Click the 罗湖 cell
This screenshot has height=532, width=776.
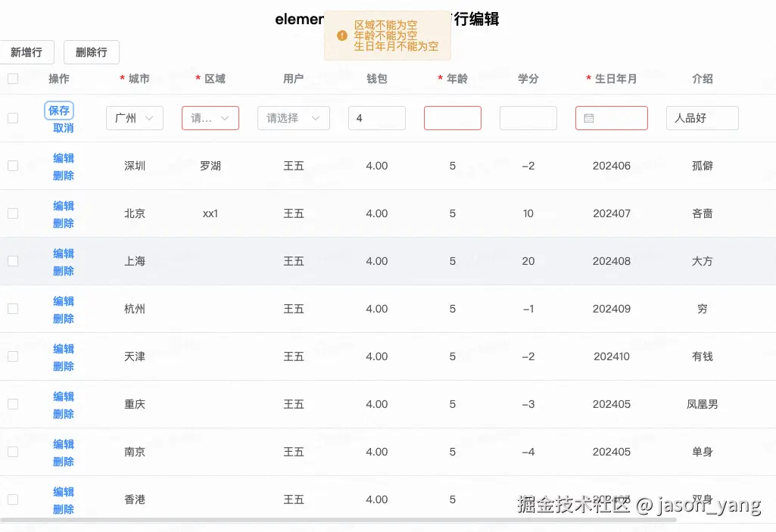click(210, 166)
